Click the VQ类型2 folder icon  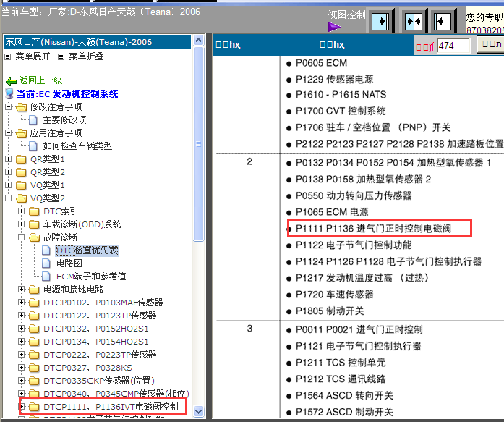21,198
